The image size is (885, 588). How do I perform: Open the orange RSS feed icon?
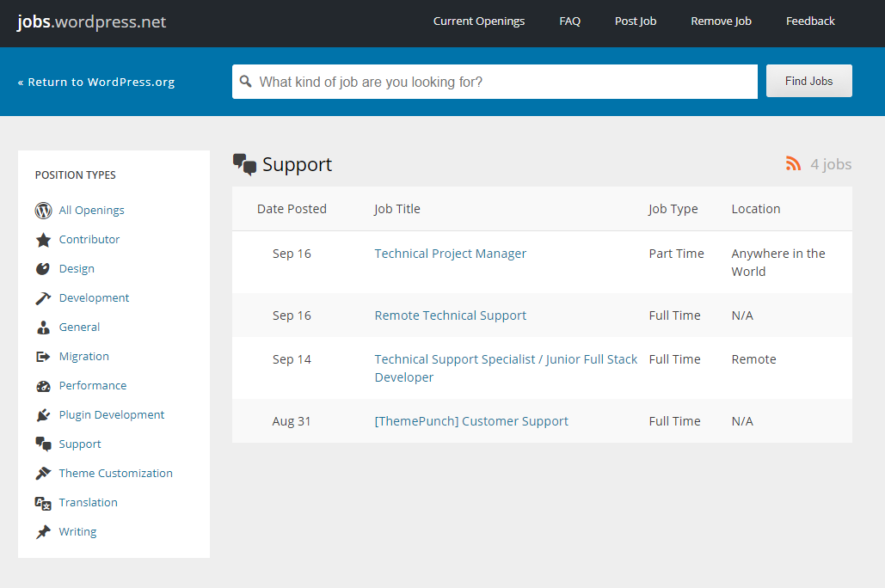[793, 164]
